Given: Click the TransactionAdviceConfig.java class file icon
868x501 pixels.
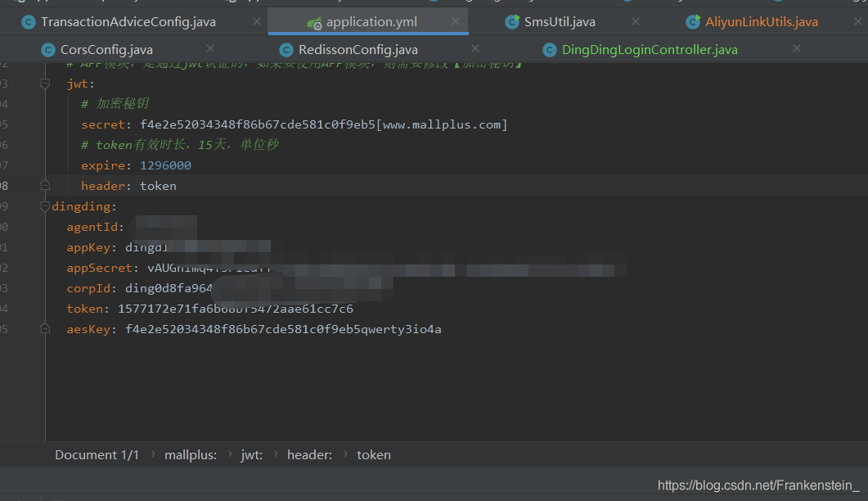Looking at the screenshot, I should [29, 22].
